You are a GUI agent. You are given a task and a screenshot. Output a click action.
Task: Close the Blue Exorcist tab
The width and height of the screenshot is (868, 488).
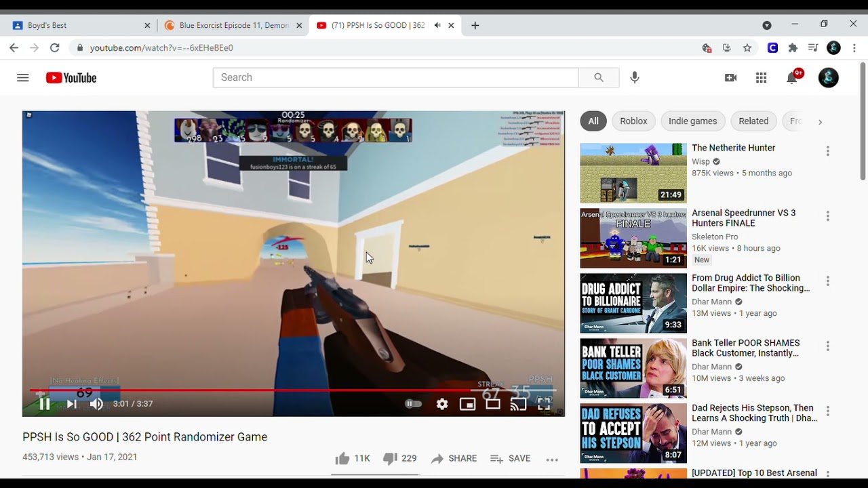coord(299,25)
